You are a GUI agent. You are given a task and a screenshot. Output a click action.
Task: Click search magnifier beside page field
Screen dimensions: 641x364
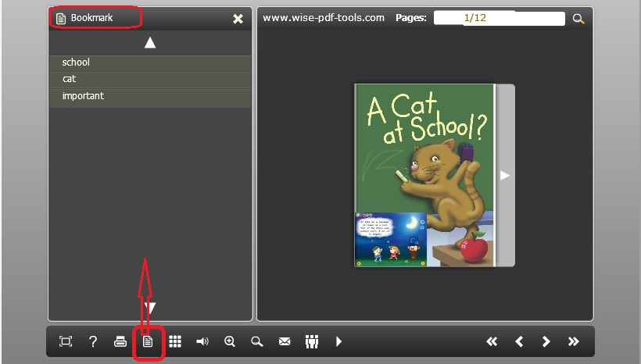pos(578,19)
